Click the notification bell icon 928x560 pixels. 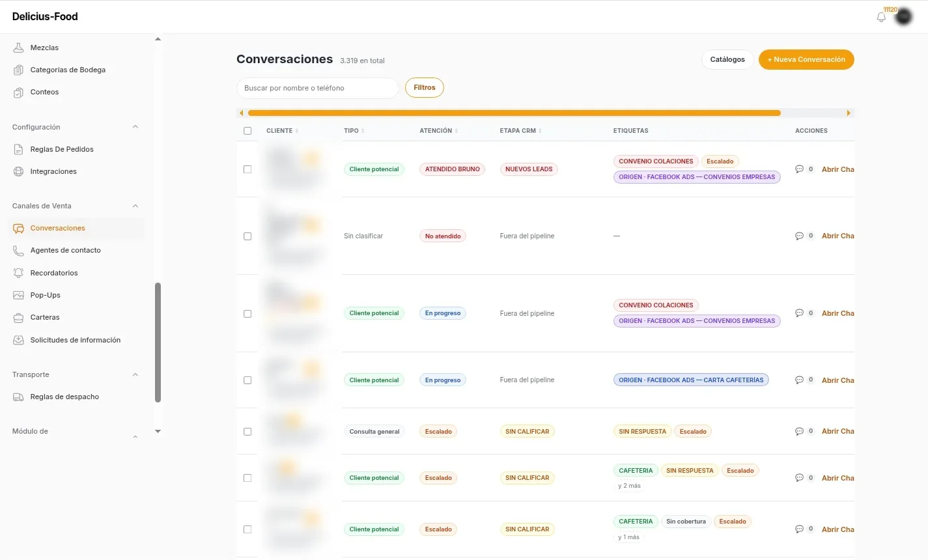point(881,18)
